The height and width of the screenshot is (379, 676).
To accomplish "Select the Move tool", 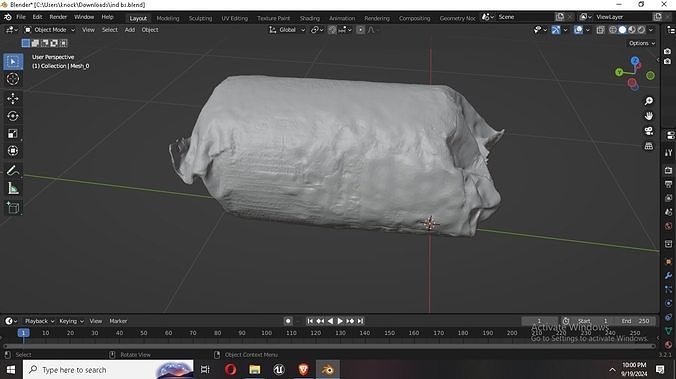I will pyautogui.click(x=13, y=99).
